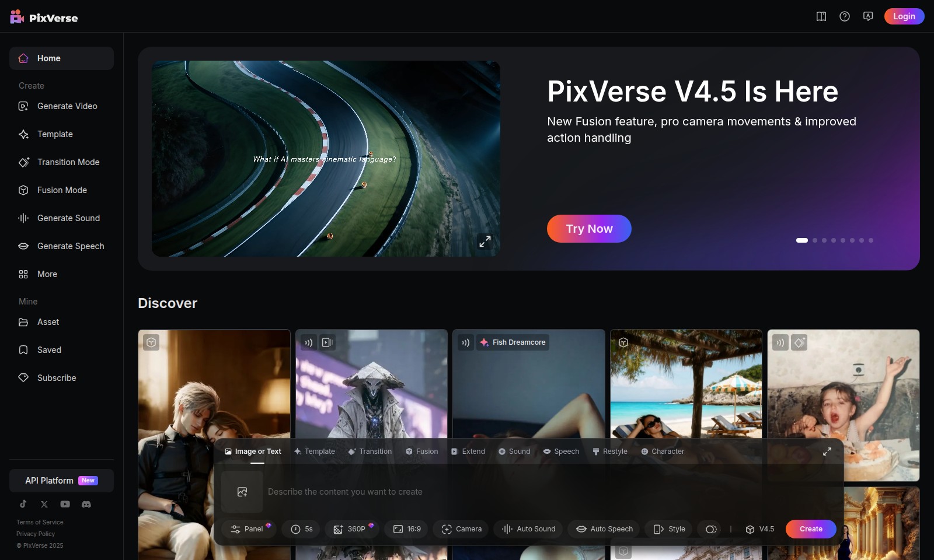Click the image upload icon in the prompt bar
Screen dimensions: 934x560
242,492
